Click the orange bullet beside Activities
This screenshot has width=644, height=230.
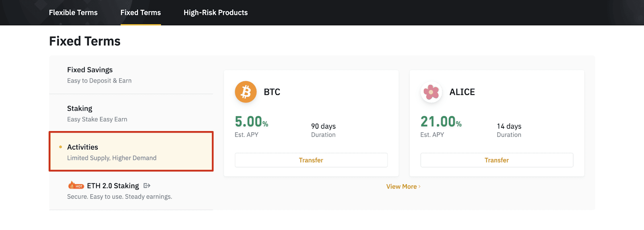coord(60,147)
